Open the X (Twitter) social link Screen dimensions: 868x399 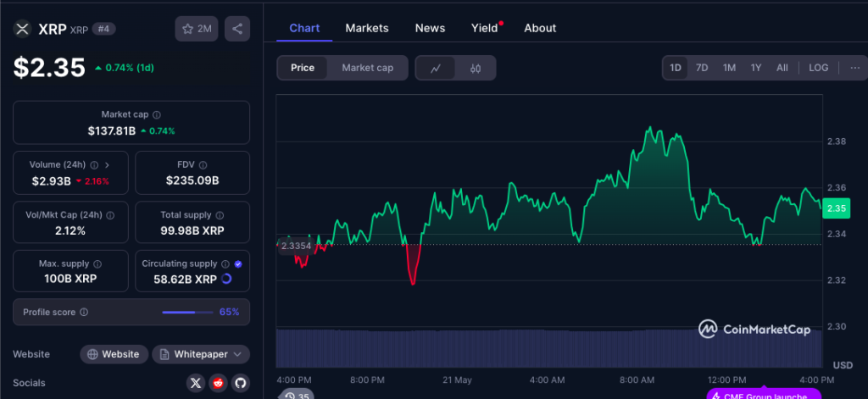pos(196,382)
